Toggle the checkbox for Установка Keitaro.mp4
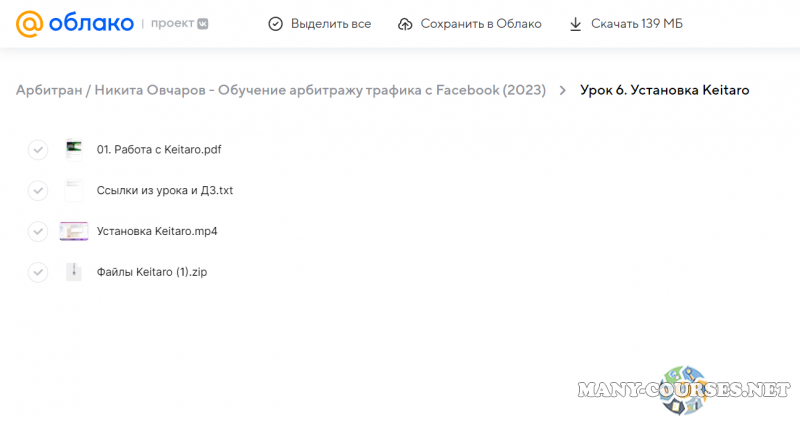 click(x=37, y=231)
